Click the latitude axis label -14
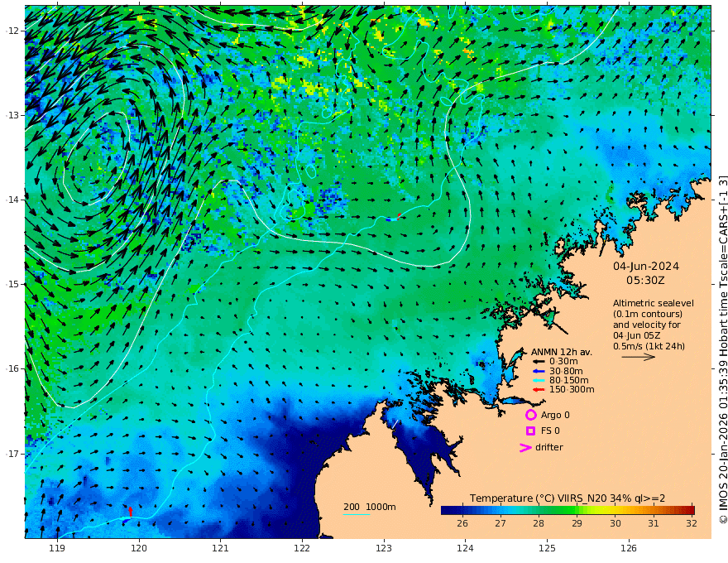The image size is (728, 563). tap(12, 200)
